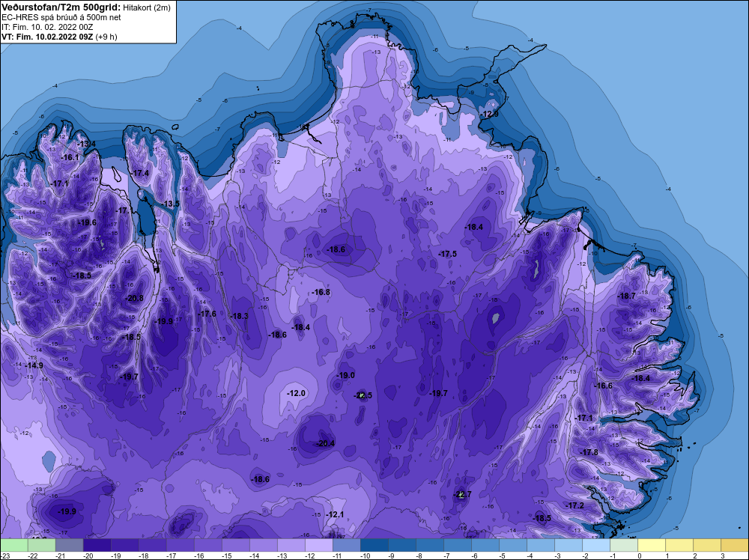The width and height of the screenshot is (749, 560).
Task: Choose the legend swatch labeled 1
Action: (679, 545)
